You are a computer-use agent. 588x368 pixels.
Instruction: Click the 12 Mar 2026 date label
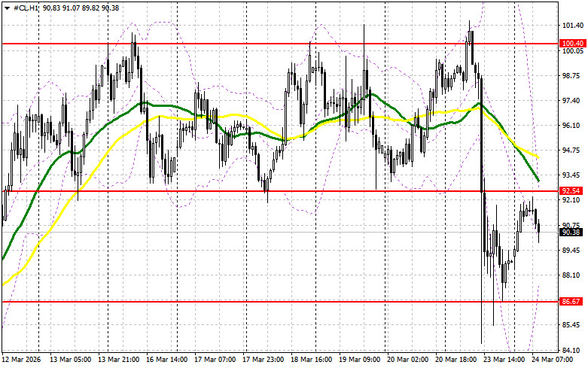click(x=23, y=361)
